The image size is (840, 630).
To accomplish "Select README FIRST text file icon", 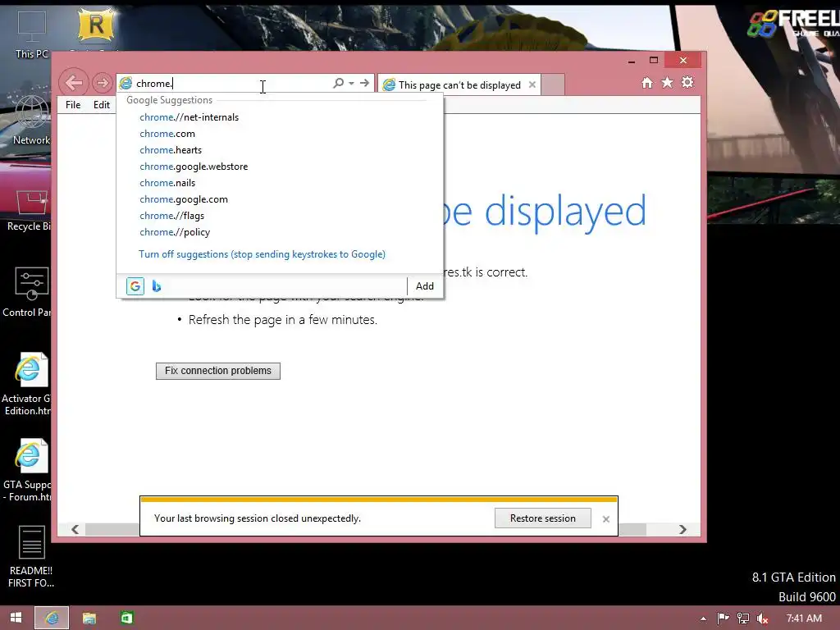I will click(31, 556).
